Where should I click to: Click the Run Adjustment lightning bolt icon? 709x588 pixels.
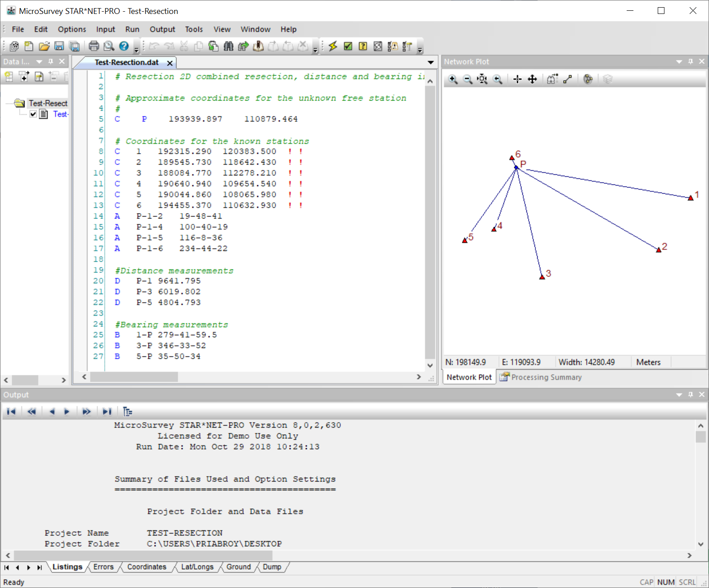(333, 46)
